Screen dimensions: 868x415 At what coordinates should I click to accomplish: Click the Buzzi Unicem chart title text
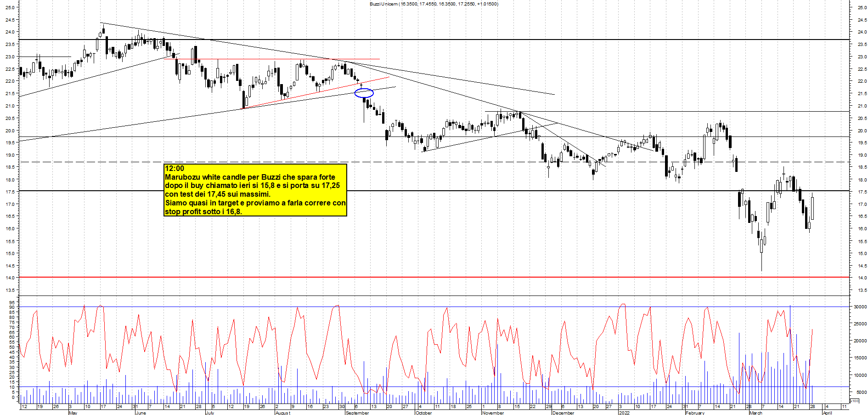(x=434, y=4)
